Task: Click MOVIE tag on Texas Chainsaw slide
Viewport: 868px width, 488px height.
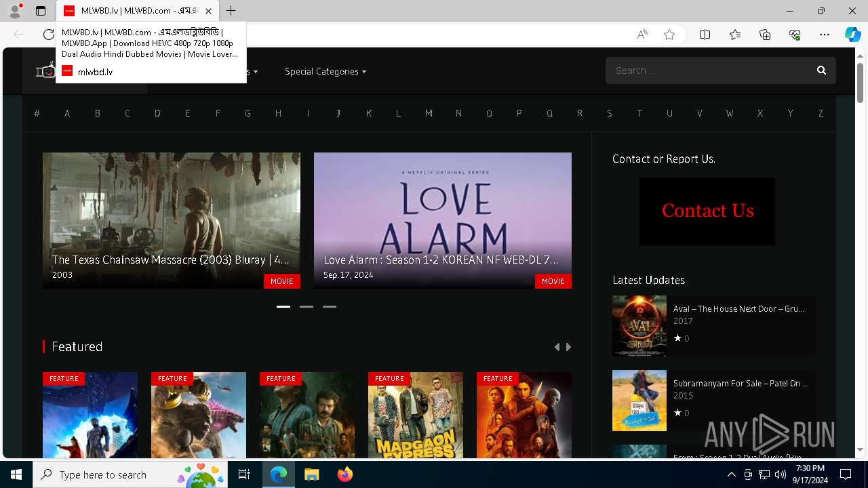Action: click(282, 281)
